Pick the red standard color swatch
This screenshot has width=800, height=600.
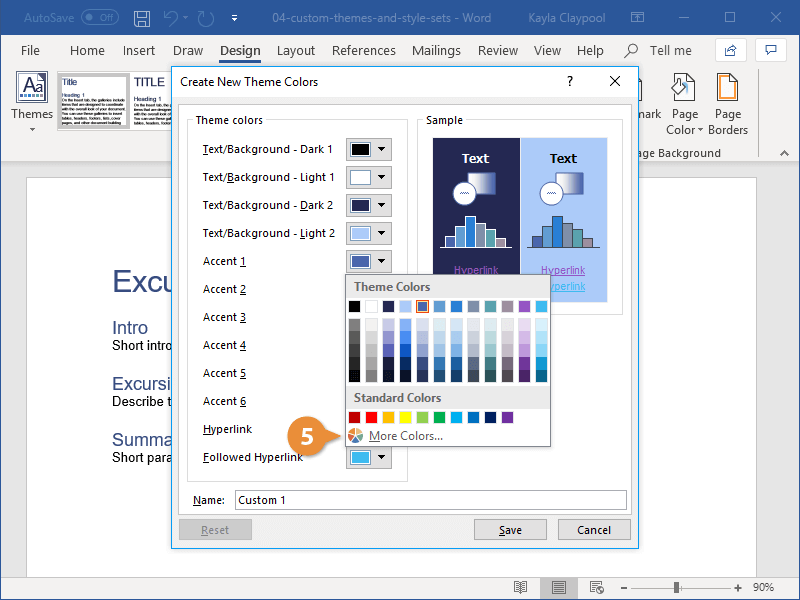[371, 417]
